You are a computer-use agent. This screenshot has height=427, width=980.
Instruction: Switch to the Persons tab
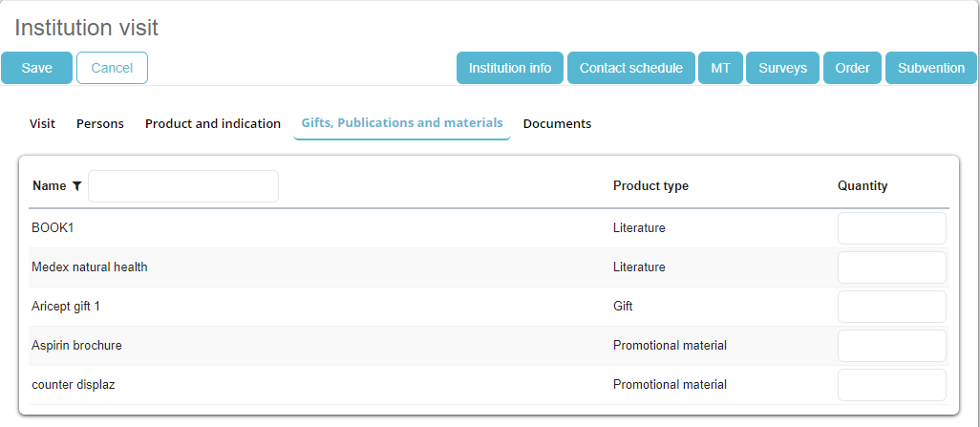pos(100,123)
